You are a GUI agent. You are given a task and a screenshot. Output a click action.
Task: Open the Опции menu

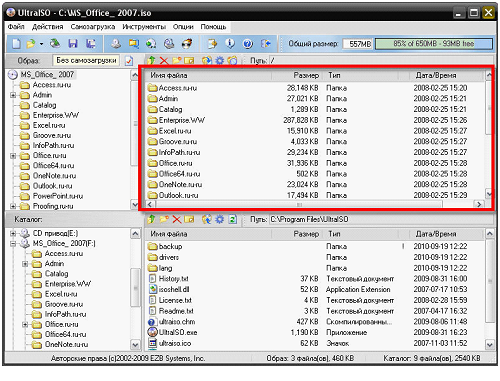click(183, 27)
